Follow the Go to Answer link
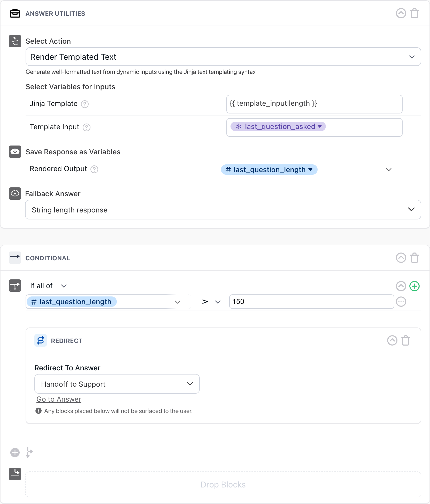430x504 pixels. [x=59, y=399]
